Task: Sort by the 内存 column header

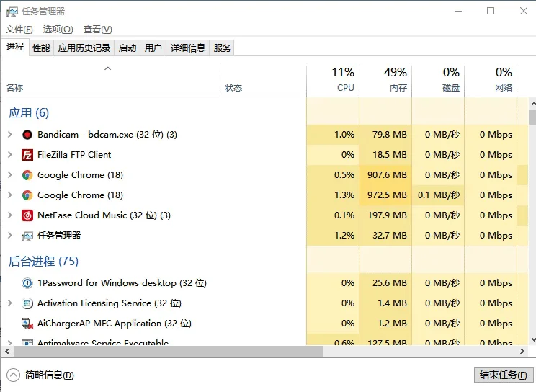Action: pos(385,81)
